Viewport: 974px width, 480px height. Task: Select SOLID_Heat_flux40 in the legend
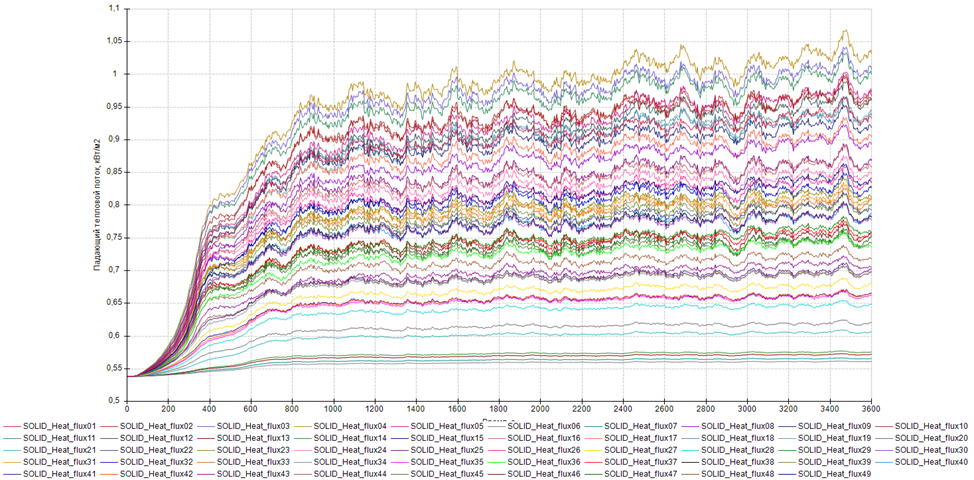point(931,462)
